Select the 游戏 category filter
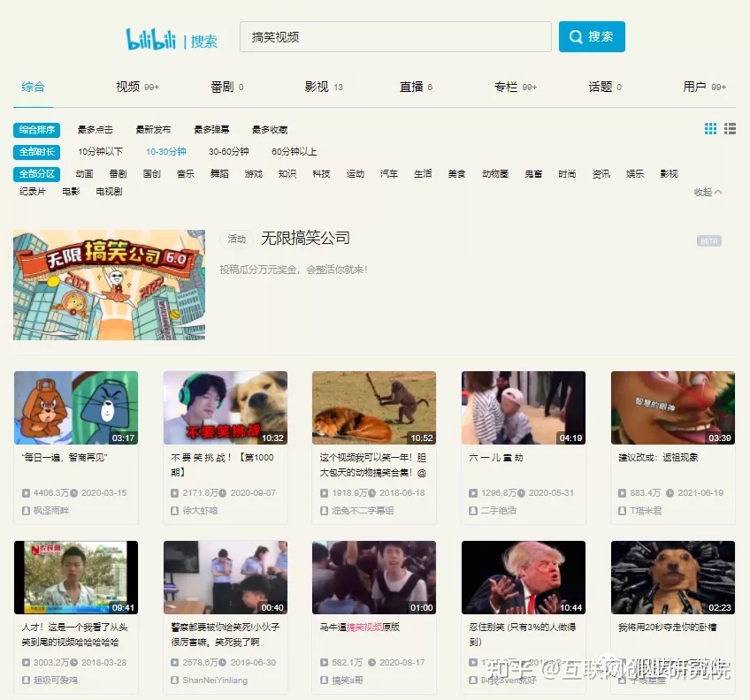Screen dimensions: 750x700 coord(253,174)
